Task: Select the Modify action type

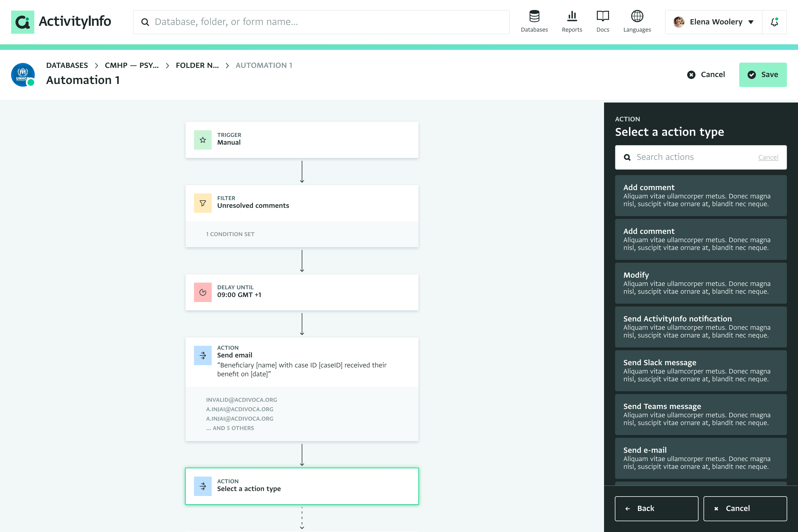Action: (700, 283)
